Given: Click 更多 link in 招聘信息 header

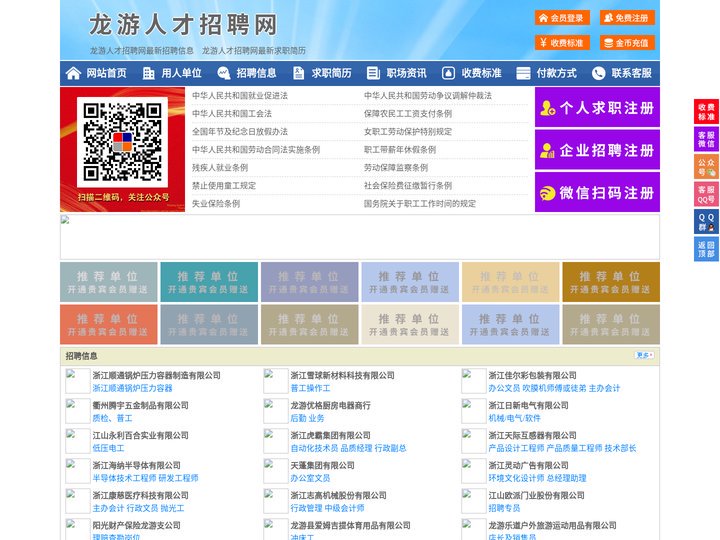Looking at the screenshot, I should point(644,355).
